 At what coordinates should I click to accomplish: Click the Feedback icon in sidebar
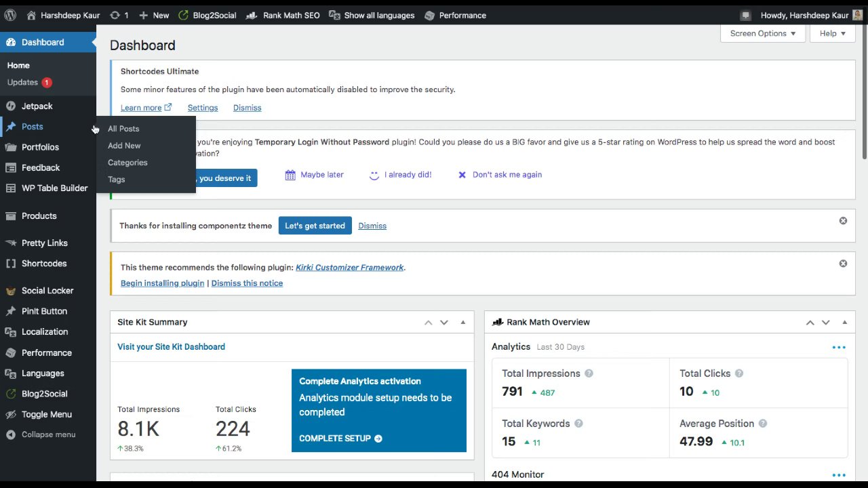[11, 167]
